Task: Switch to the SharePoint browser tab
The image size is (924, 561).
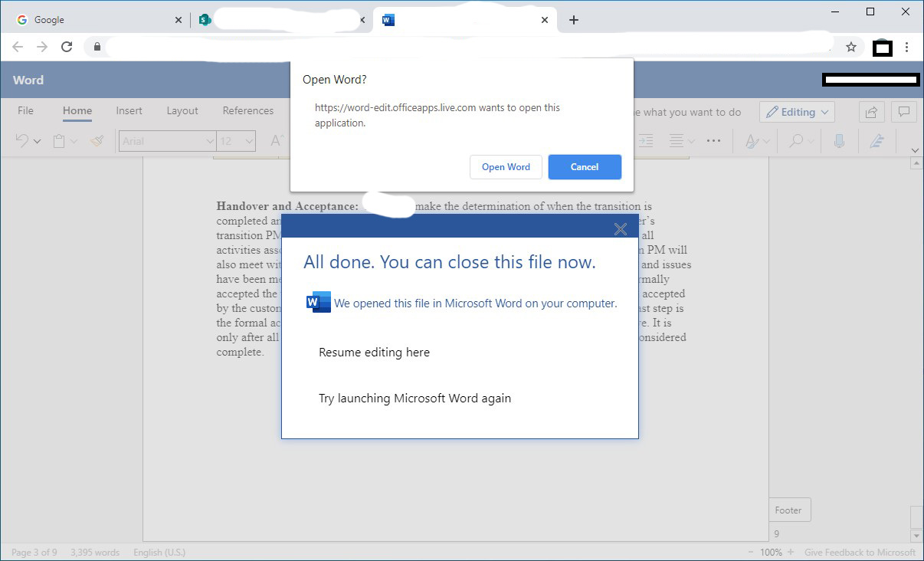Action: (280, 20)
